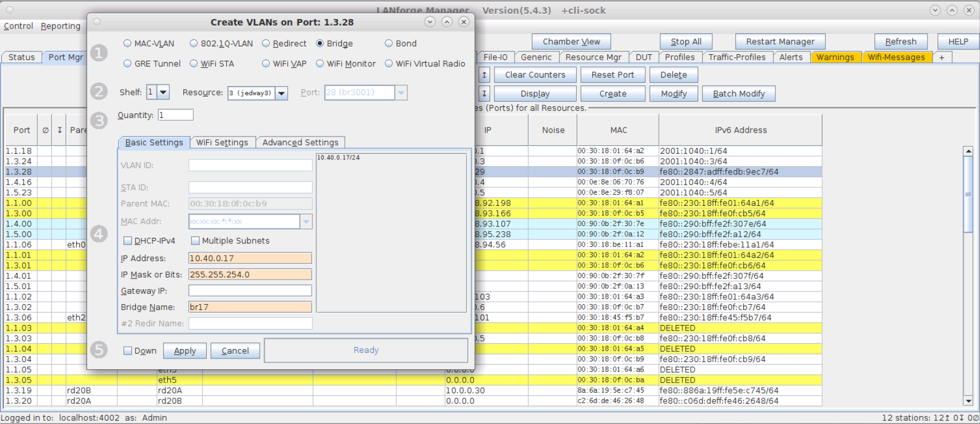Open the Control menu
This screenshot has height=424, width=980.
tap(18, 26)
